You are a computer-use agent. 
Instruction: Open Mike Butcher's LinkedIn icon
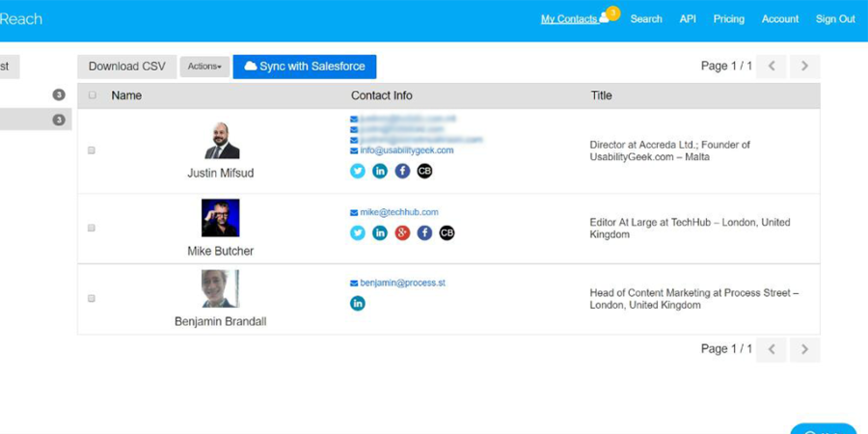point(380,233)
